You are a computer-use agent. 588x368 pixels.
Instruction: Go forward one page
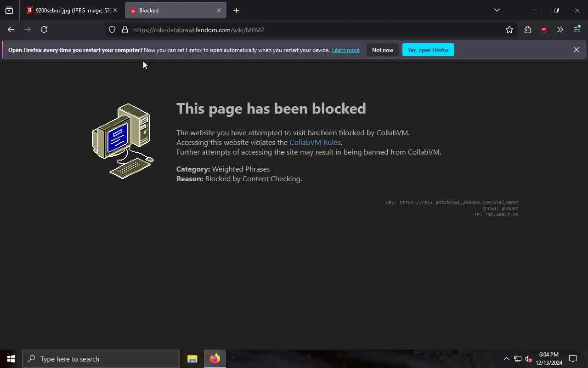pos(28,29)
